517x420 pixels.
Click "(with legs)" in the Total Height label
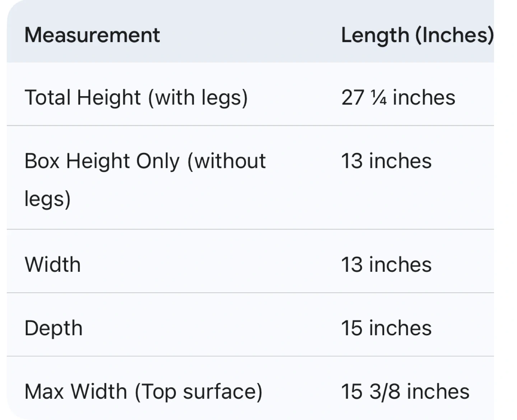pyautogui.click(x=198, y=98)
